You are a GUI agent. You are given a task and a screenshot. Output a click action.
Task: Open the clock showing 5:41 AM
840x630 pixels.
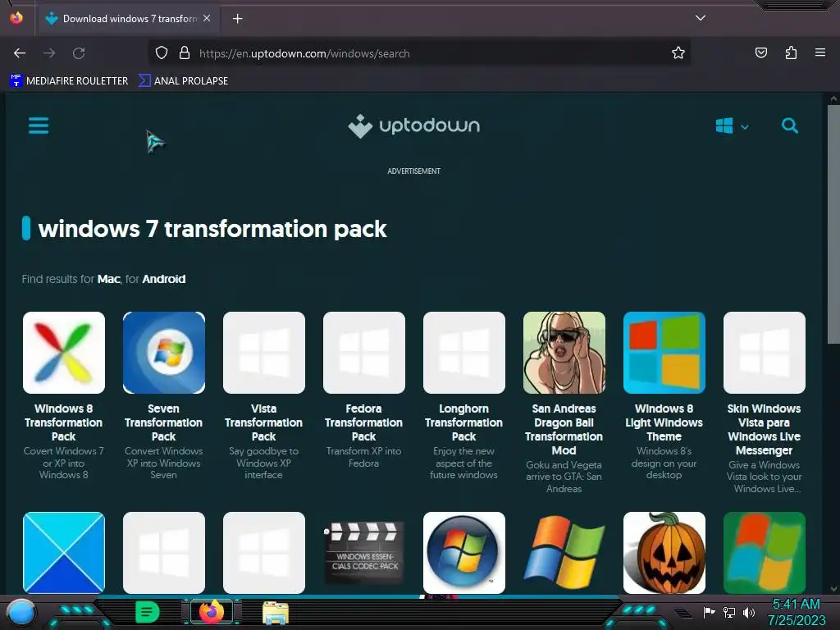[x=797, y=612]
